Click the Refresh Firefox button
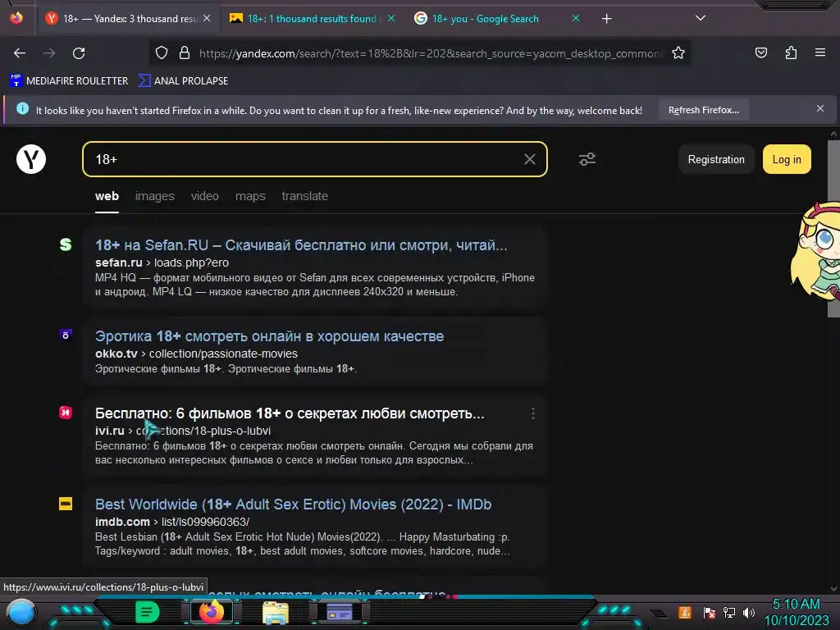This screenshot has height=630, width=840. click(x=703, y=110)
